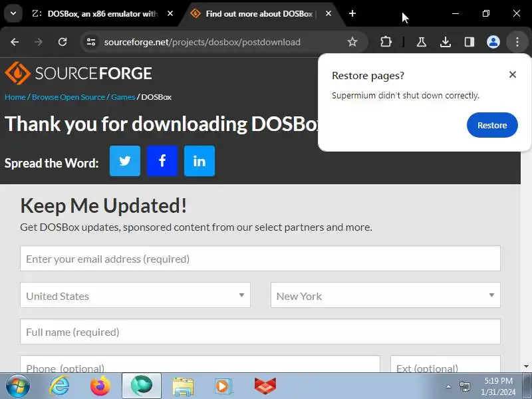Click the network tray icon
This screenshot has width=532, height=399.
(464, 386)
